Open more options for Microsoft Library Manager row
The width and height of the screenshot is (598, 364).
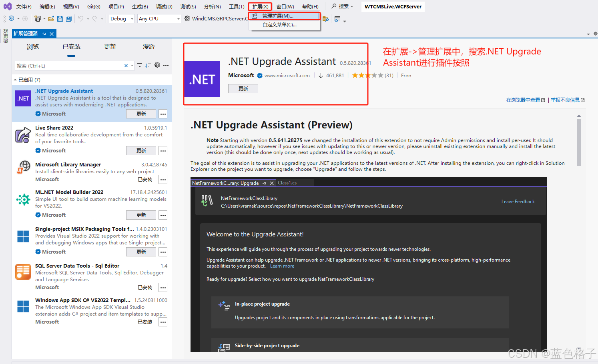[x=163, y=180]
